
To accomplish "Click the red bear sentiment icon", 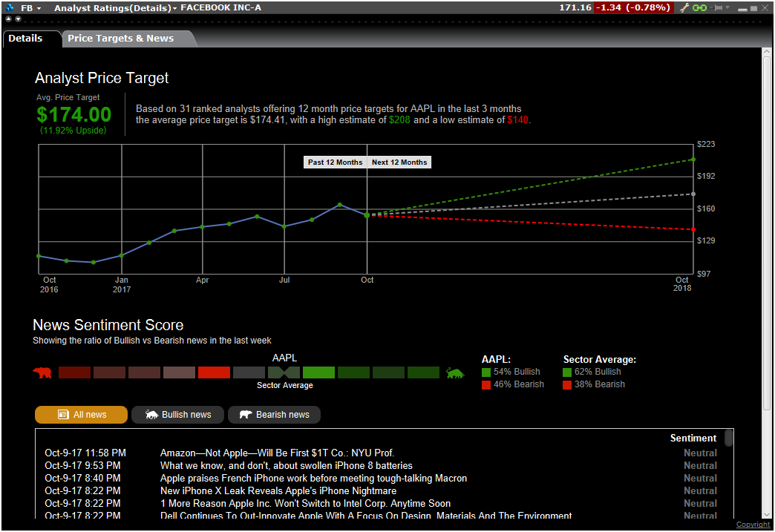I will click(x=42, y=372).
